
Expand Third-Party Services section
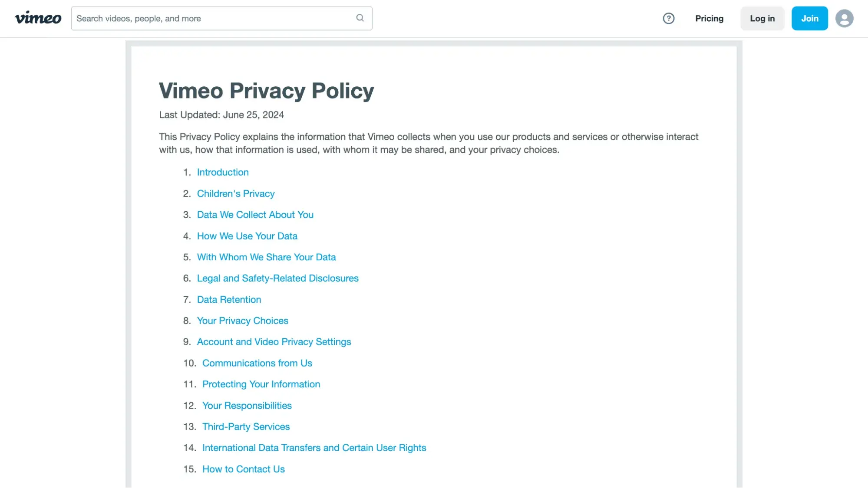(x=246, y=427)
